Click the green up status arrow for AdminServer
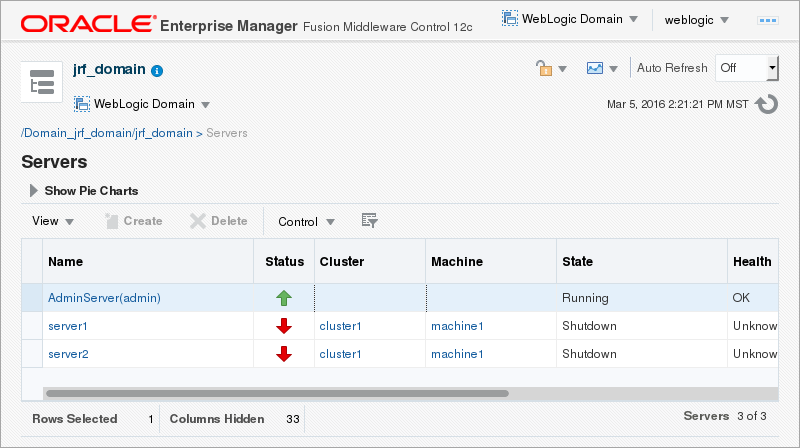 [284, 298]
